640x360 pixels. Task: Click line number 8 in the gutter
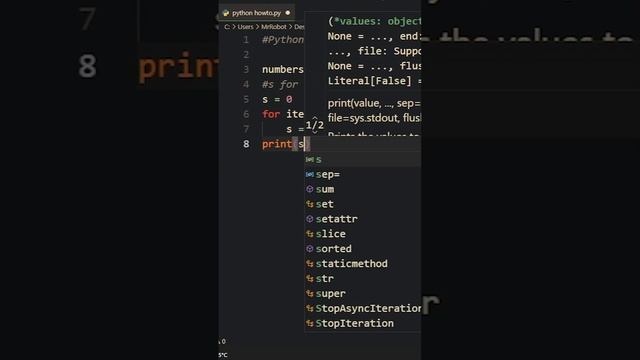[246, 144]
